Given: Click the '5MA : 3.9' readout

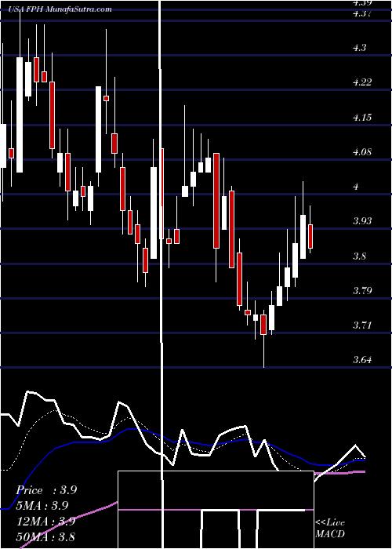Looking at the screenshot, I should click(42, 506).
